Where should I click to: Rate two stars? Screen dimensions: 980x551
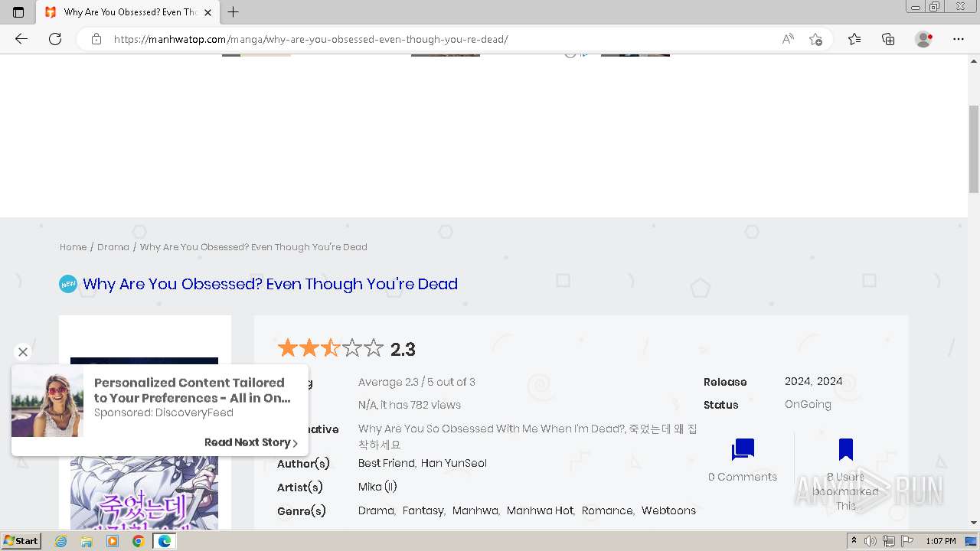[309, 349]
